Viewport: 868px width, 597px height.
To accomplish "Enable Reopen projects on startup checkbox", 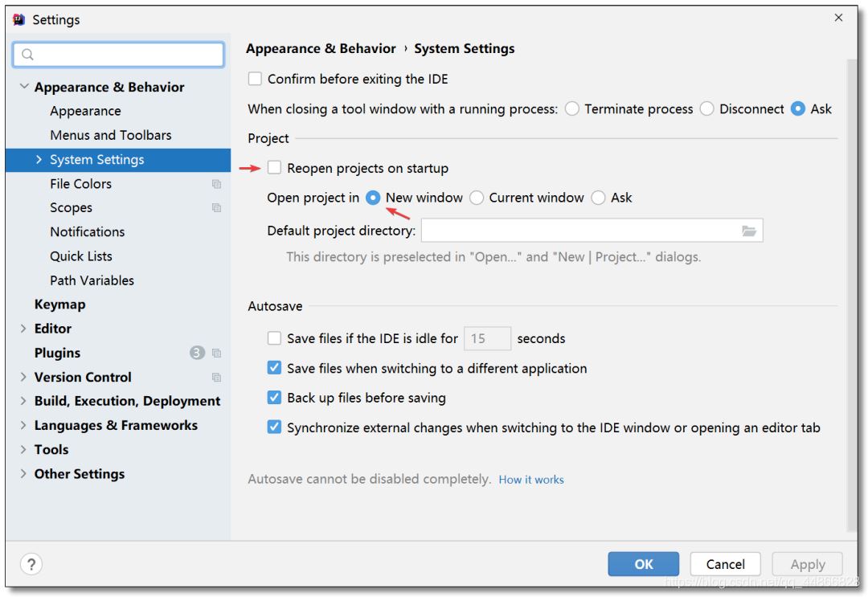I will (275, 168).
